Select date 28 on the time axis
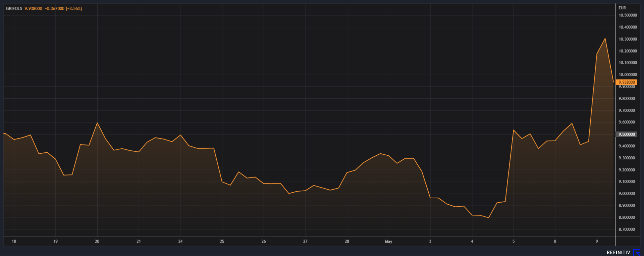 click(x=347, y=241)
